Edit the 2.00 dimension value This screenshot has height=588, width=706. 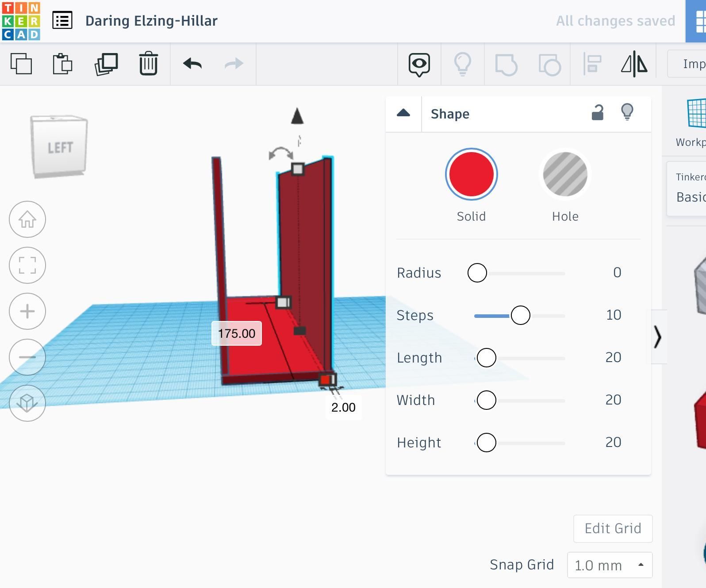[343, 407]
